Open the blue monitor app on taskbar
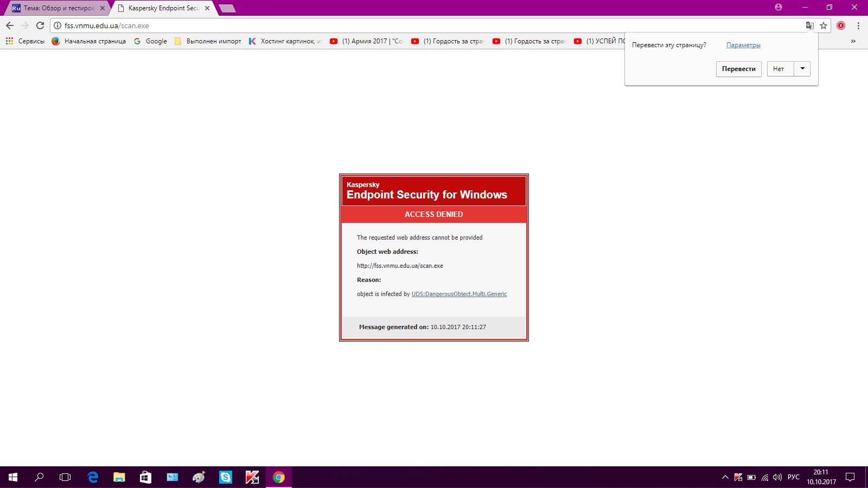Image resolution: width=868 pixels, height=488 pixels. [172, 477]
